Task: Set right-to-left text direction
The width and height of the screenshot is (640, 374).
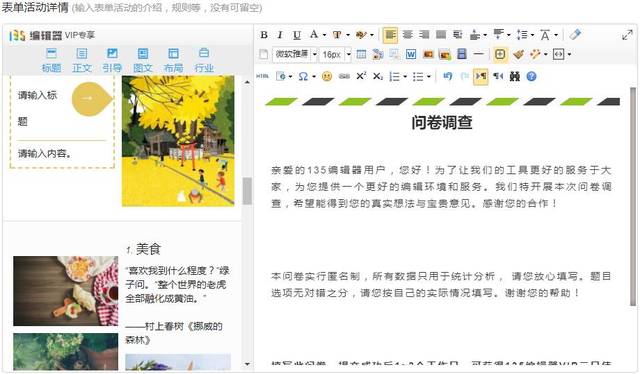Action: click(x=498, y=76)
